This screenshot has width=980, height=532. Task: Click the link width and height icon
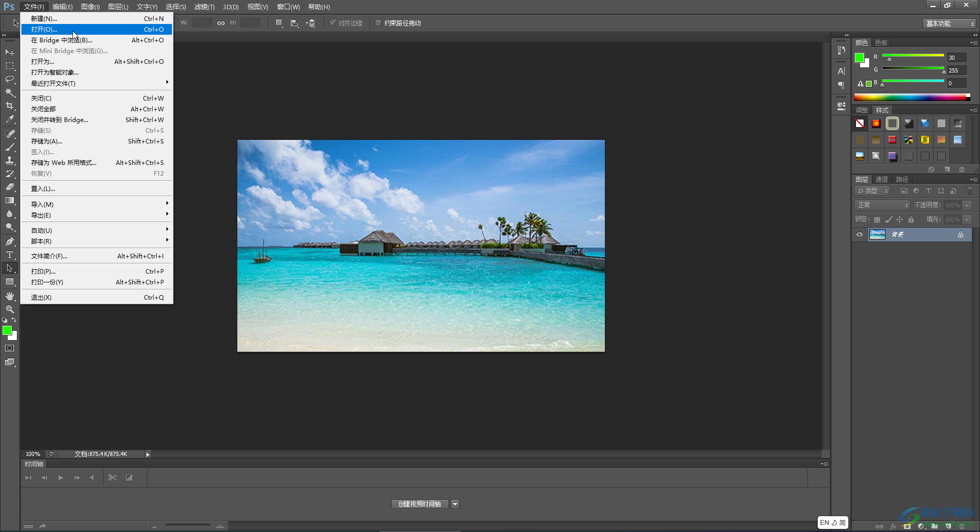tap(221, 23)
